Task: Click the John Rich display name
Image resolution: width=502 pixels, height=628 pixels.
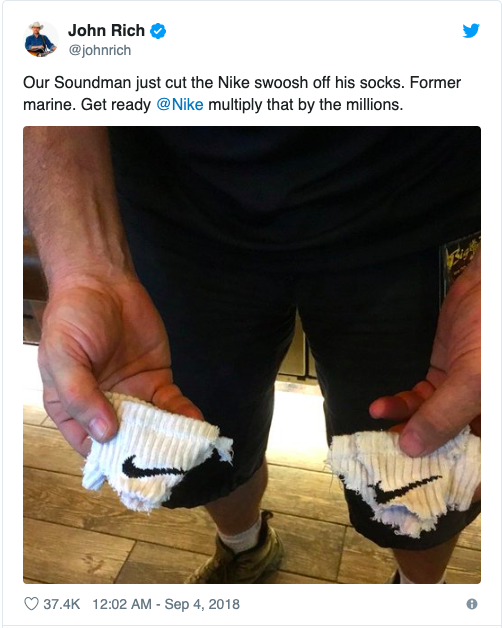Action: pos(106,30)
